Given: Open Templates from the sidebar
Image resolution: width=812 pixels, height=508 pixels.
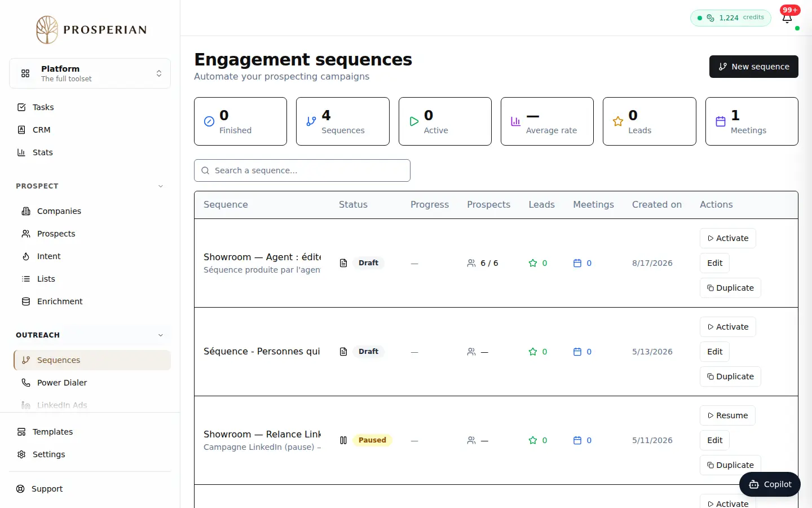Looking at the screenshot, I should point(90,432).
